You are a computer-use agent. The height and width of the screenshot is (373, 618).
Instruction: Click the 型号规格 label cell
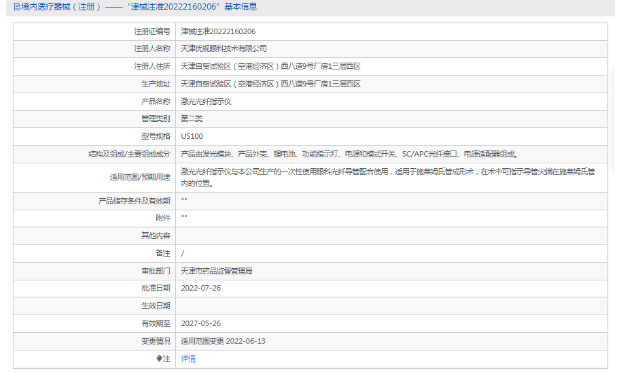pos(95,136)
